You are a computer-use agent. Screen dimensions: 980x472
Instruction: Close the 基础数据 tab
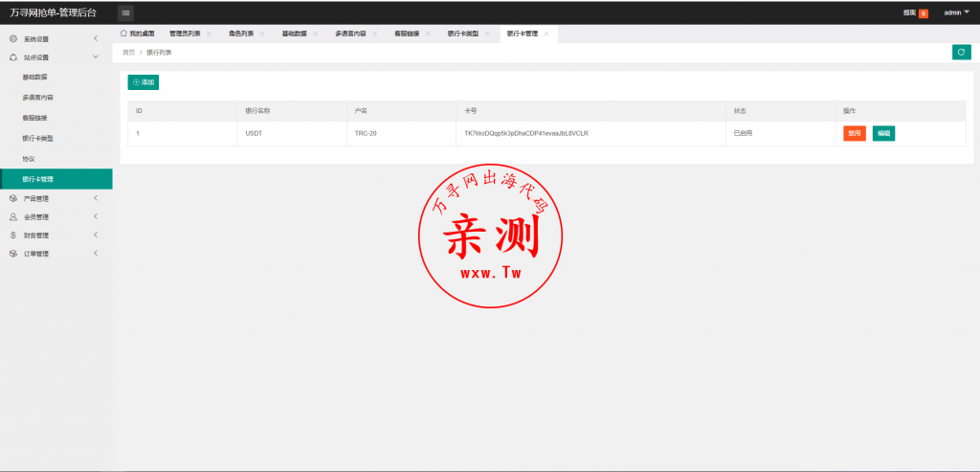(315, 34)
